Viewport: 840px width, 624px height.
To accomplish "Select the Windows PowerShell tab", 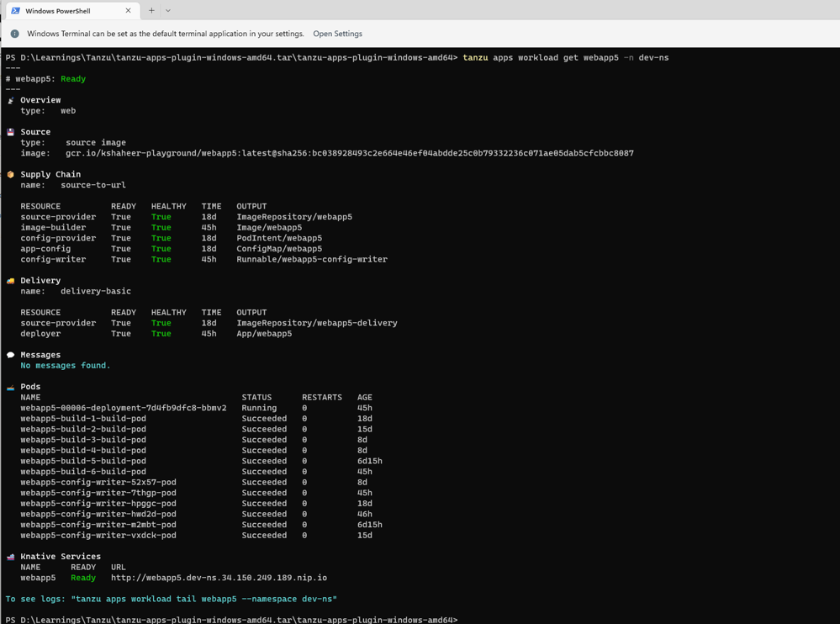I will coord(73,11).
